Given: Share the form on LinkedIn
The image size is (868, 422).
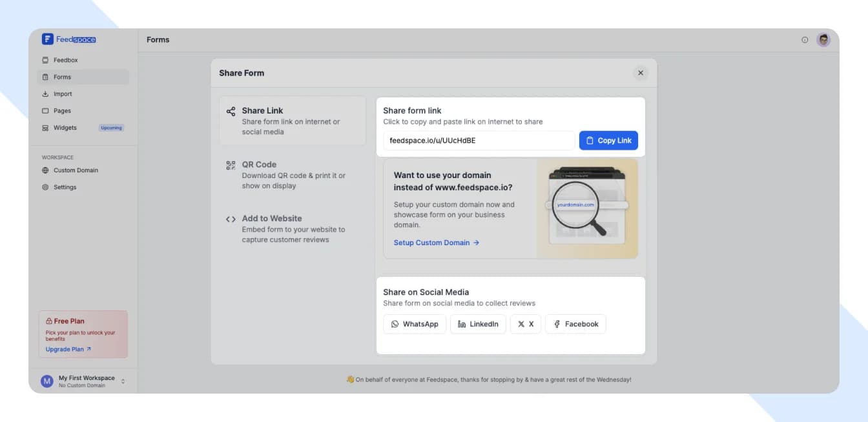Looking at the screenshot, I should point(478,324).
